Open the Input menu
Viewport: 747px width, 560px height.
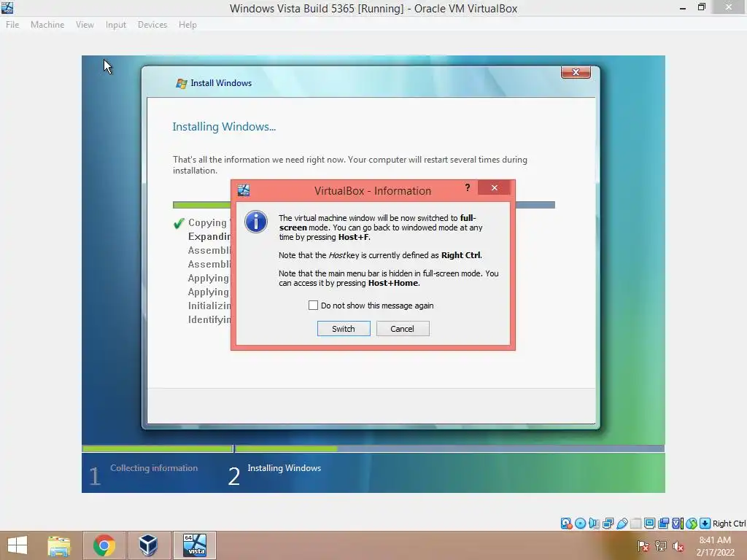coord(116,25)
